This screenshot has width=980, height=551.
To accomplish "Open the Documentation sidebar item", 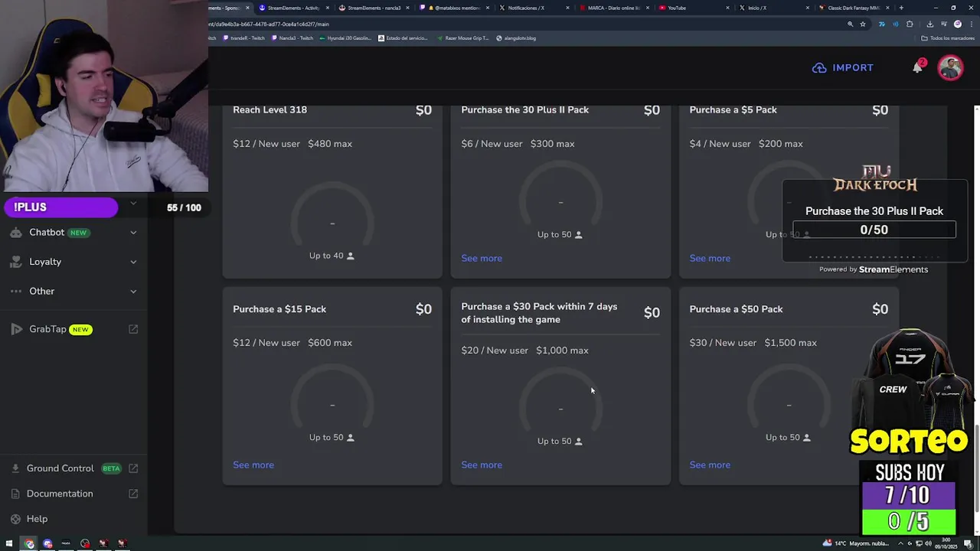I will pyautogui.click(x=73, y=494).
